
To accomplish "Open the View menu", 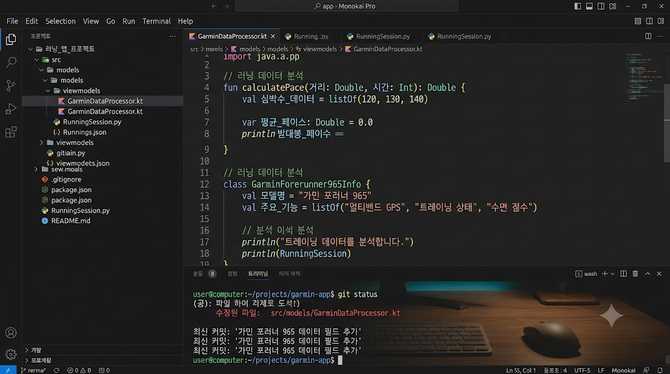I will point(91,21).
